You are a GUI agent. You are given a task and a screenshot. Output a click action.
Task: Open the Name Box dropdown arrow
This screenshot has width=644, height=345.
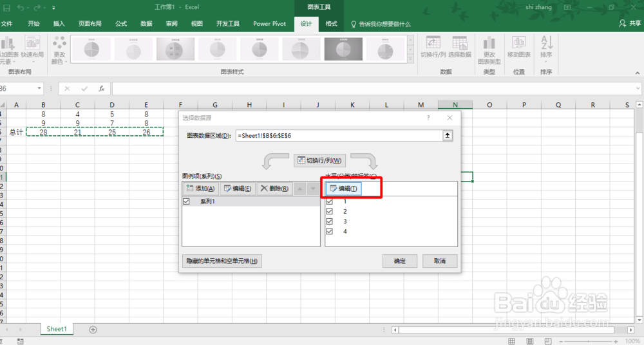39,88
